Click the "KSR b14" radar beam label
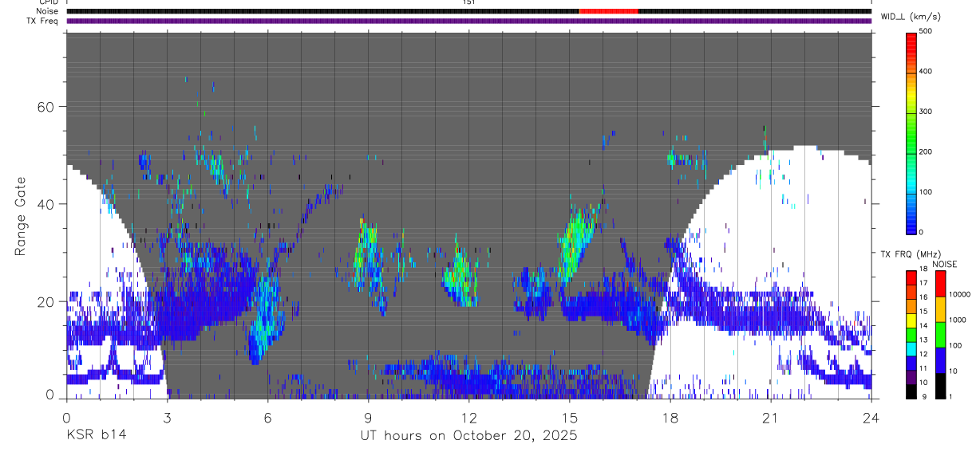 (x=96, y=436)
